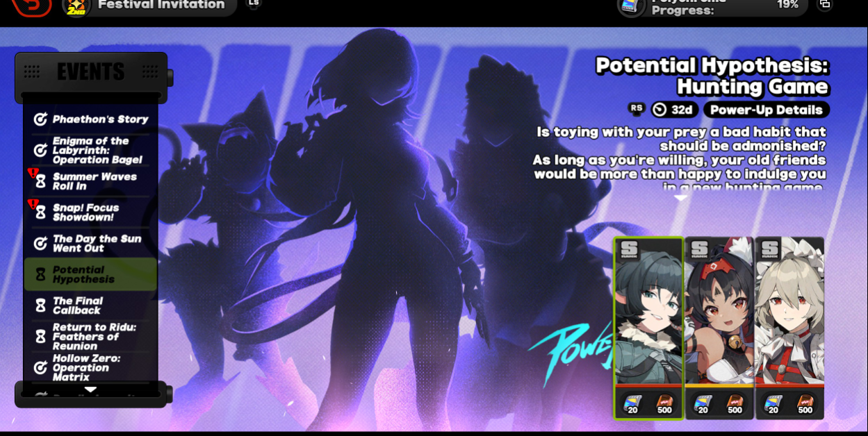868x436 pixels.
Task: Click S rank badge on pale-haired maid card
Action: pos(769,249)
